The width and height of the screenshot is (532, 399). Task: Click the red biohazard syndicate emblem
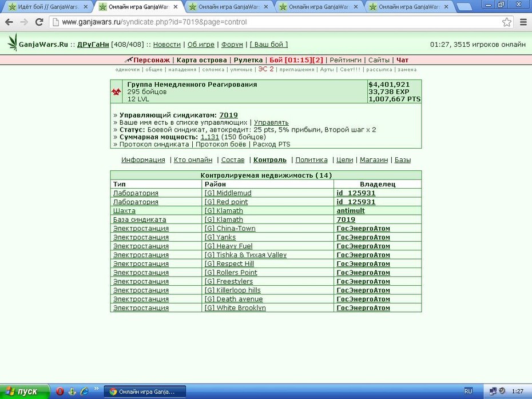pos(116,91)
